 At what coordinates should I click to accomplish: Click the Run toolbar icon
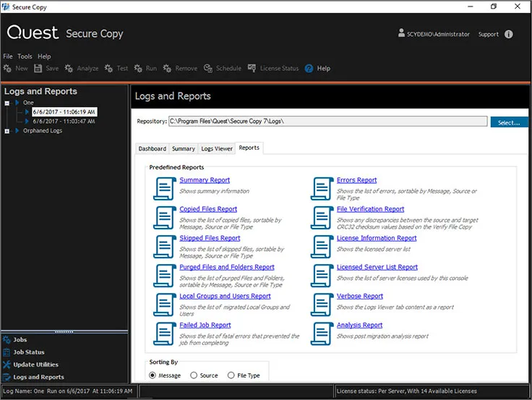pos(138,68)
